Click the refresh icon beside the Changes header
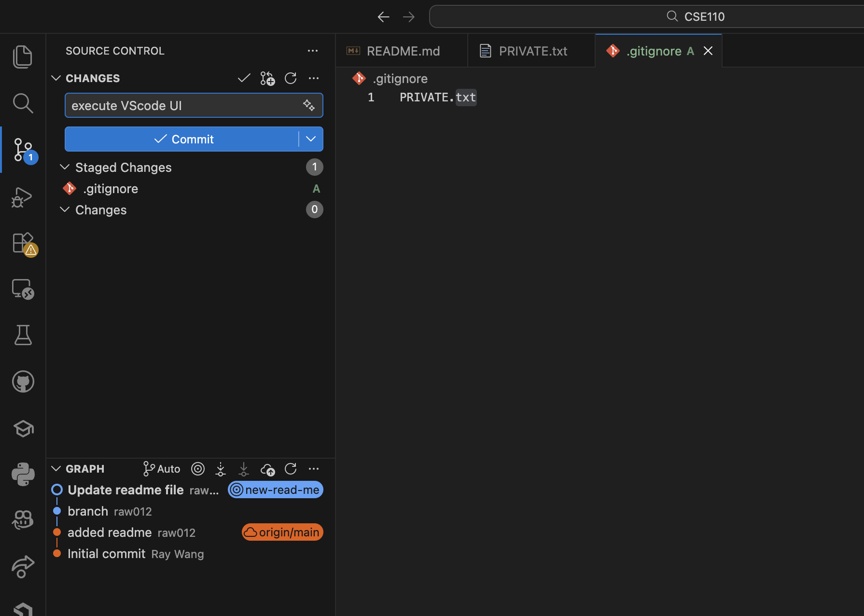The height and width of the screenshot is (616, 864). pos(290,78)
